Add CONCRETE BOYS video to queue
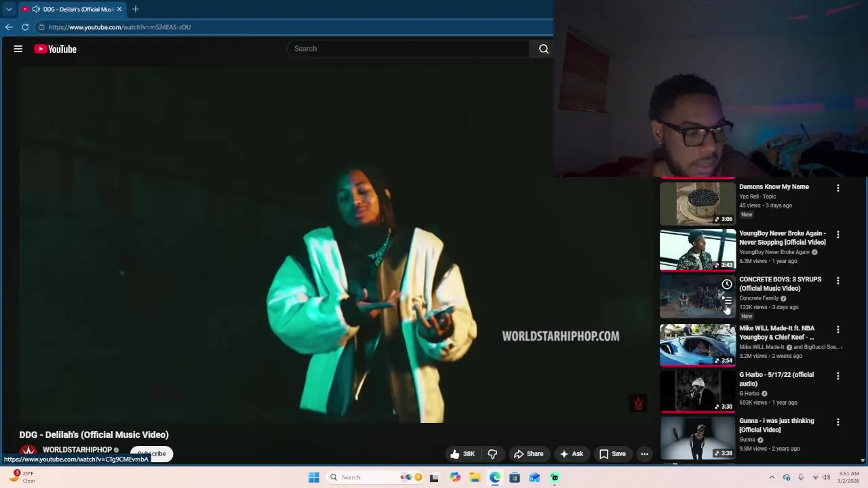Viewport: 868px width, 488px height. click(x=726, y=300)
